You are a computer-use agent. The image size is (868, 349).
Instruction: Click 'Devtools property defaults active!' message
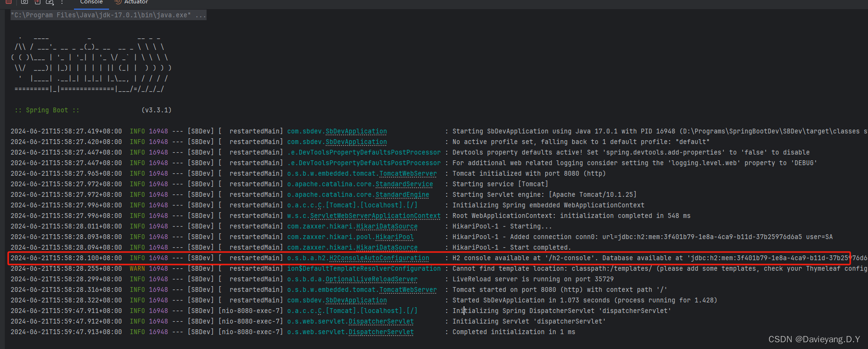coord(631,153)
